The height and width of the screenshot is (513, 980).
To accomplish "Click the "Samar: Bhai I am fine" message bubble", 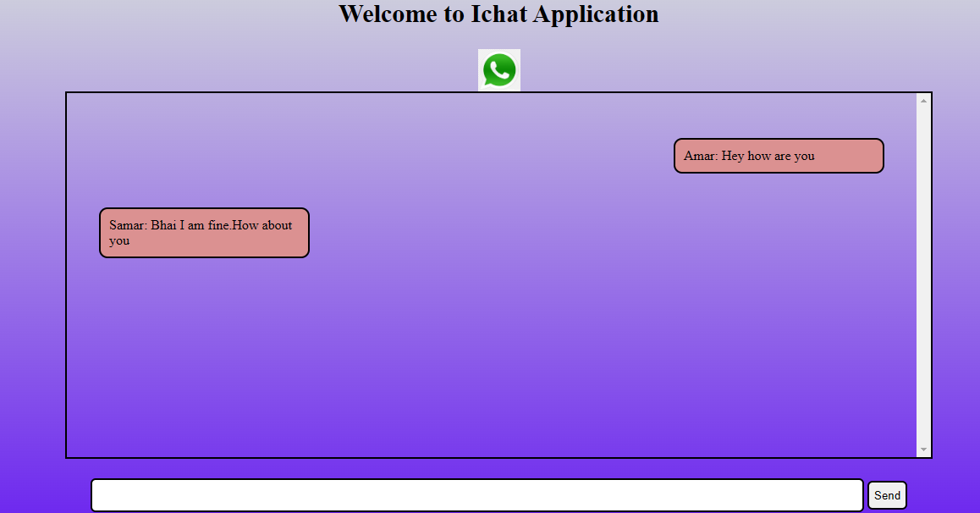I will [204, 233].
